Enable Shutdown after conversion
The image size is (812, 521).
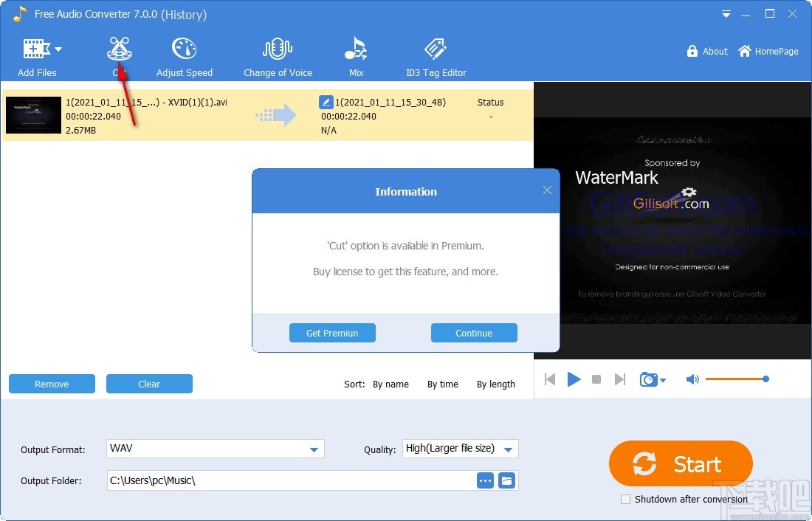pos(626,499)
